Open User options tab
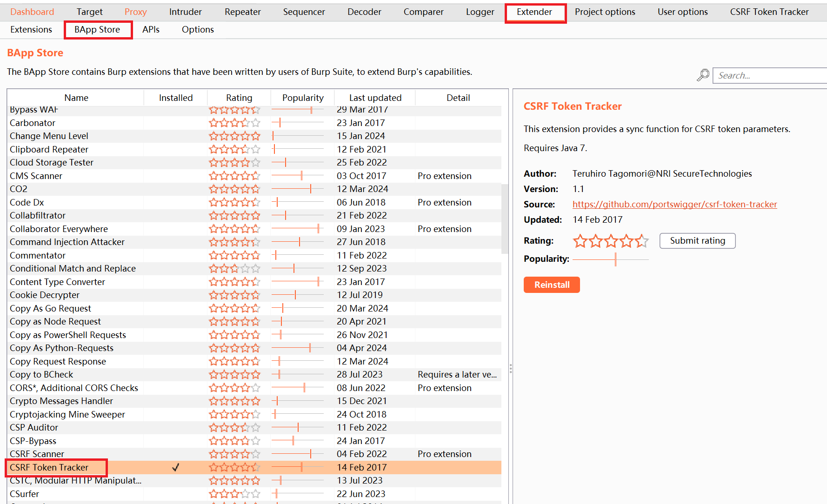Screen dimensions: 827x504 (x=683, y=12)
